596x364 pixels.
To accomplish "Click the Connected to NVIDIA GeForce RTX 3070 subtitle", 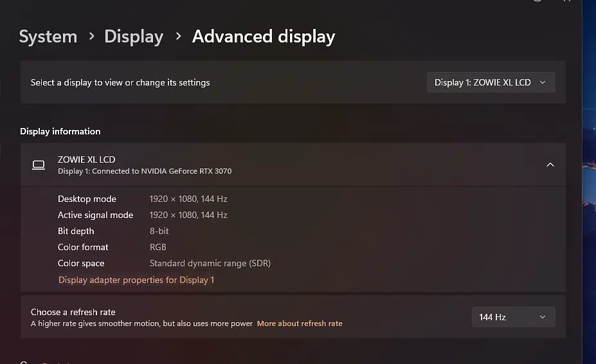I will pos(145,171).
